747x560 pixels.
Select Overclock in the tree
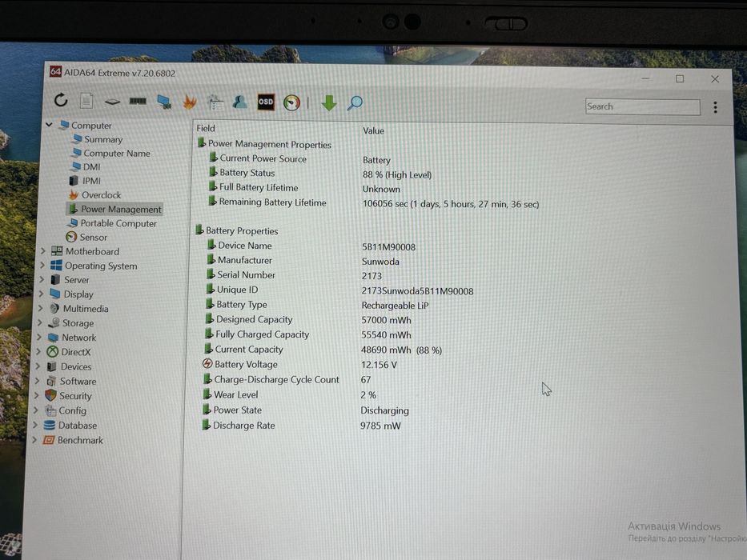coord(94,194)
